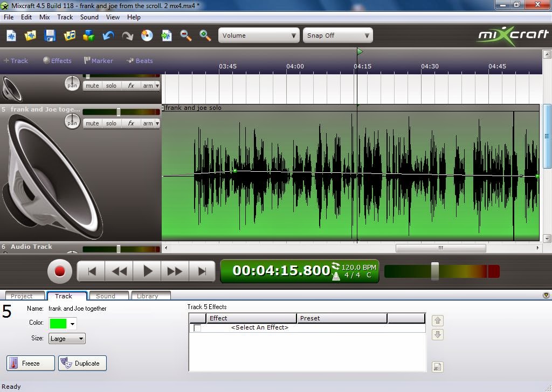The height and width of the screenshot is (392, 552).
Task: Arm the track above track 5
Action: [148, 86]
